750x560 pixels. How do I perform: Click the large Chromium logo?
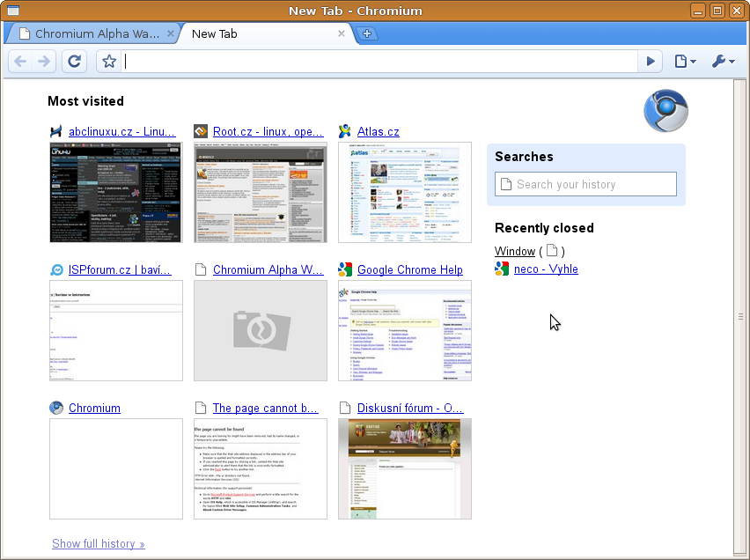pyautogui.click(x=665, y=111)
